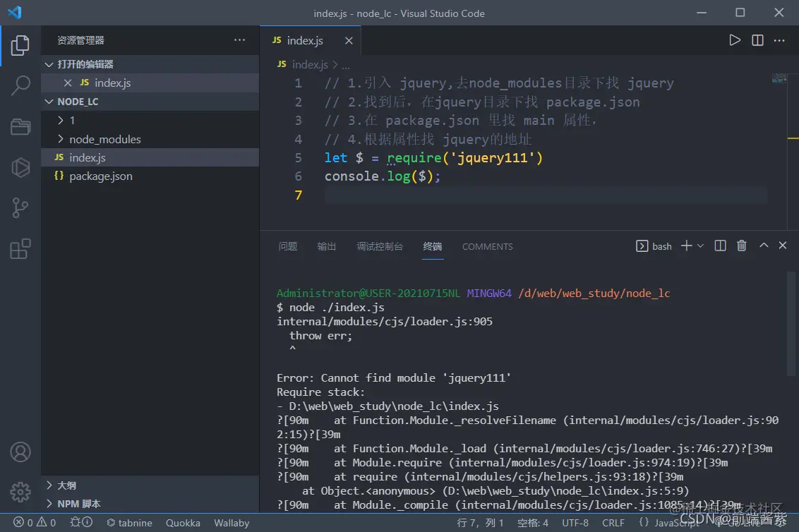Click the tabnine status bar item
Screen dimensions: 799x532
tap(129, 523)
